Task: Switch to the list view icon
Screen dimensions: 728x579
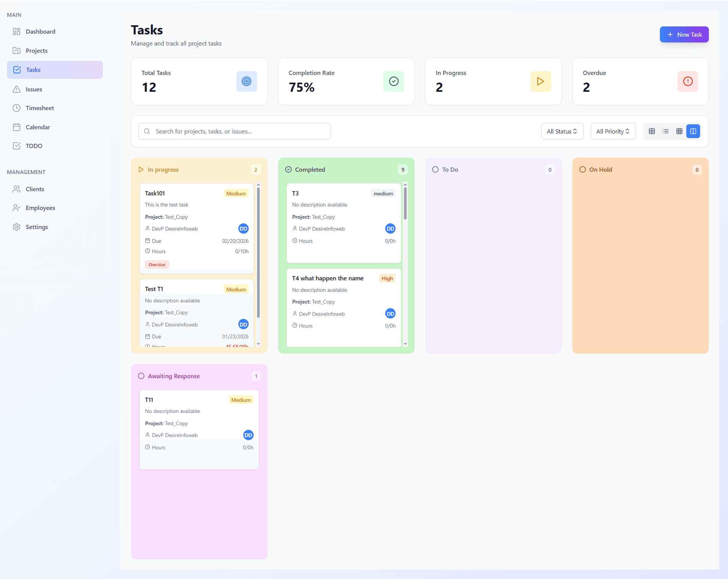Action: [666, 131]
